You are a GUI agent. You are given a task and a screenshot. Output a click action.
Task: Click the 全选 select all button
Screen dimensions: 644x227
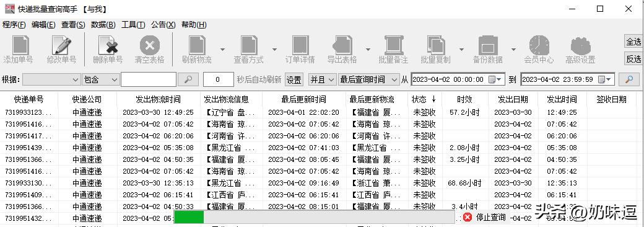tap(633, 42)
